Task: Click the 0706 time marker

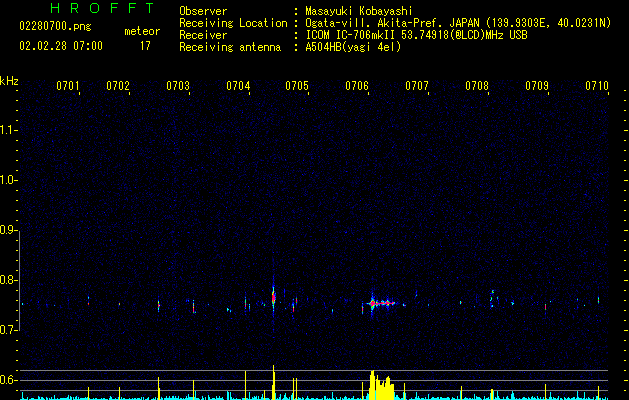Action: [x=357, y=86]
